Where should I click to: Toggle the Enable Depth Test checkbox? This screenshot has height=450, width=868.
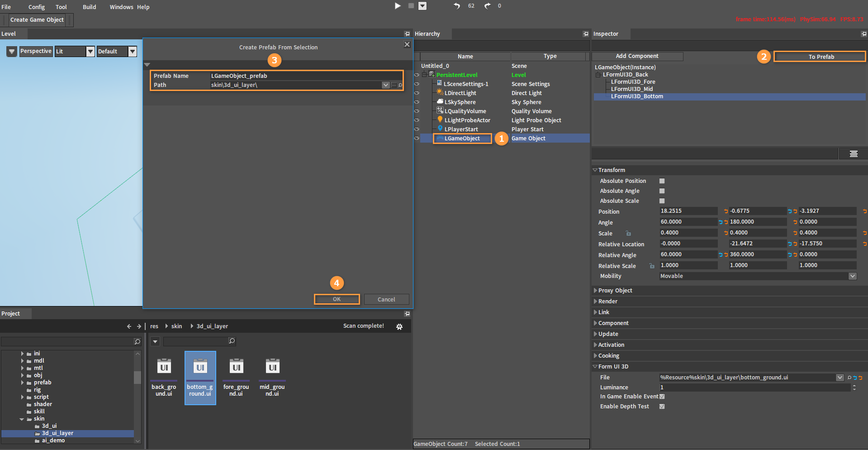coord(662,407)
